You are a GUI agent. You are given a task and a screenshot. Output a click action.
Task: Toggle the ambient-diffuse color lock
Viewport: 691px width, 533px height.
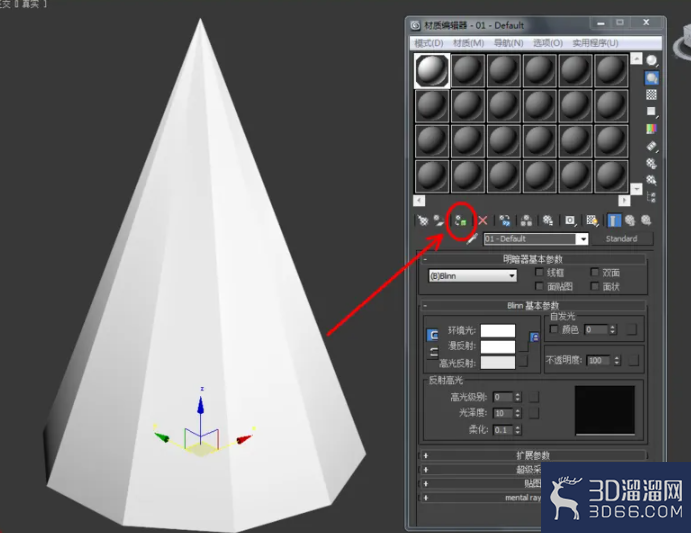(x=433, y=335)
